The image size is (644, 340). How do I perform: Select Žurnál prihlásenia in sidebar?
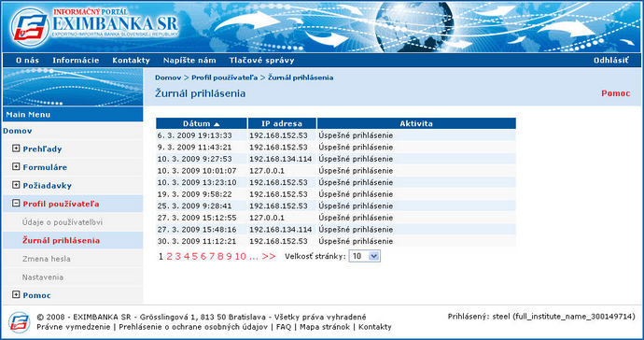point(62,240)
